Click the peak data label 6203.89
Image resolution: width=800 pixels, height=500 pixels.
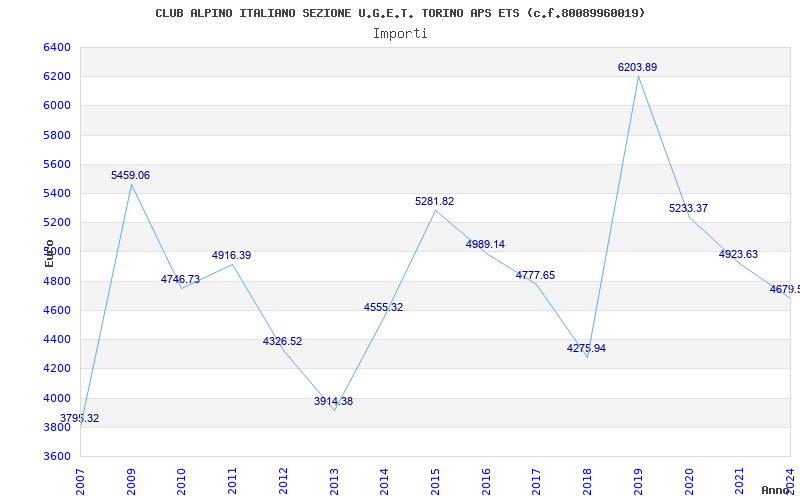638,67
